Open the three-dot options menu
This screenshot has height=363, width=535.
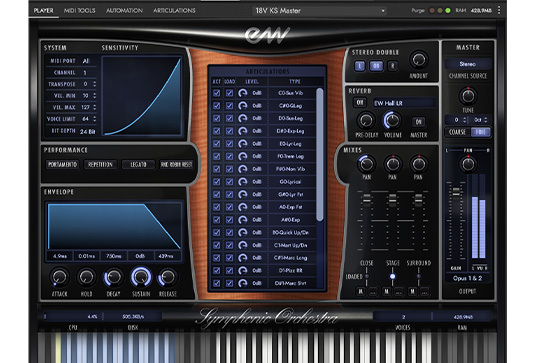pyautogui.click(x=499, y=10)
